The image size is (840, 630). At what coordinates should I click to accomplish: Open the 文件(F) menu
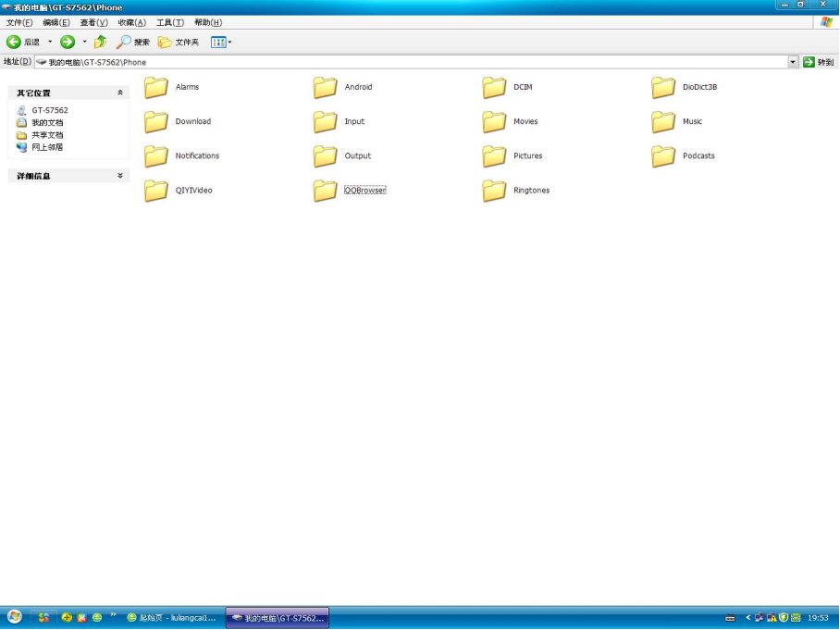(x=19, y=22)
